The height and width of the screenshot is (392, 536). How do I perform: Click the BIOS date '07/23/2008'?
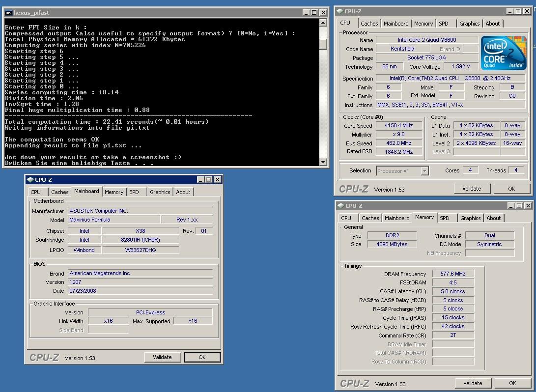click(x=140, y=291)
